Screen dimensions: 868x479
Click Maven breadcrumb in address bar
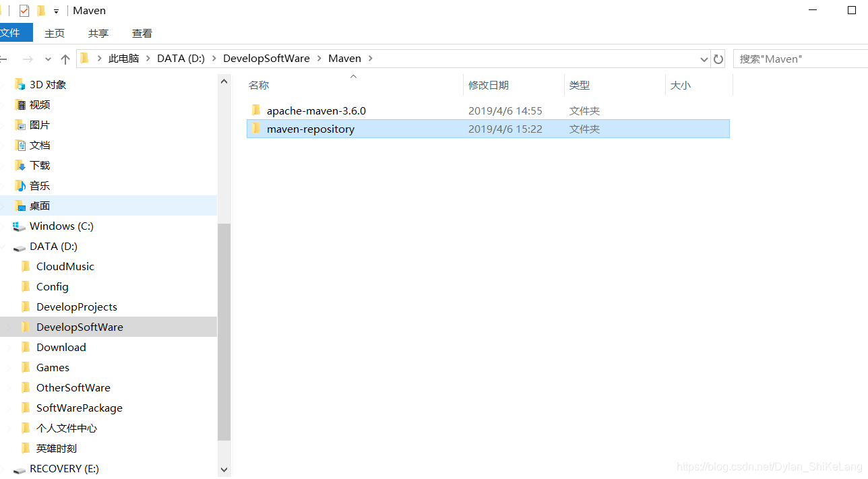[345, 59]
